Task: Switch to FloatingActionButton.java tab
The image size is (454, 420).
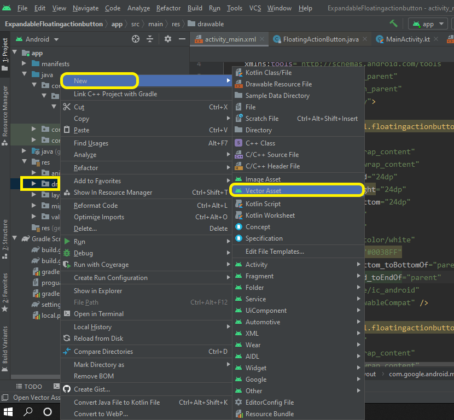Action: pos(320,39)
